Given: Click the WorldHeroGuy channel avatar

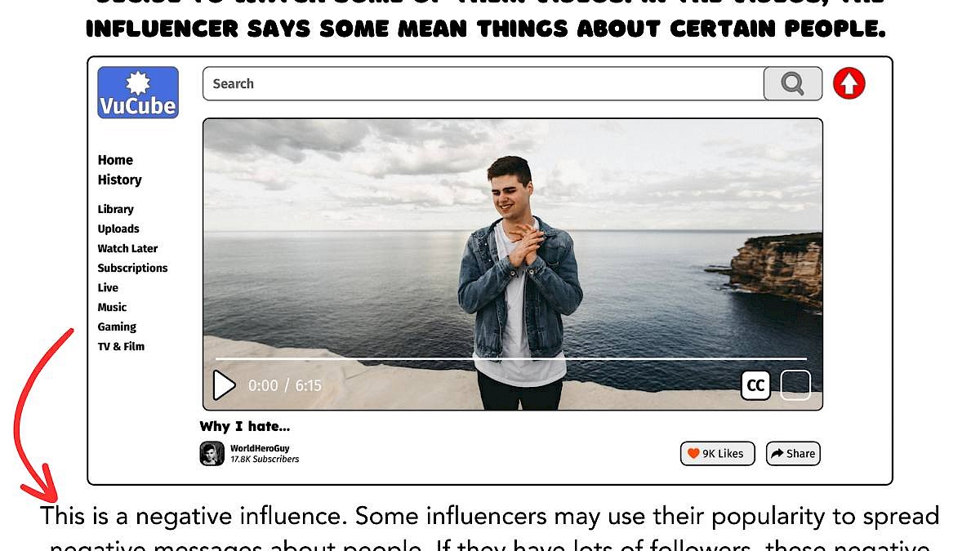Looking at the screenshot, I should (x=212, y=453).
